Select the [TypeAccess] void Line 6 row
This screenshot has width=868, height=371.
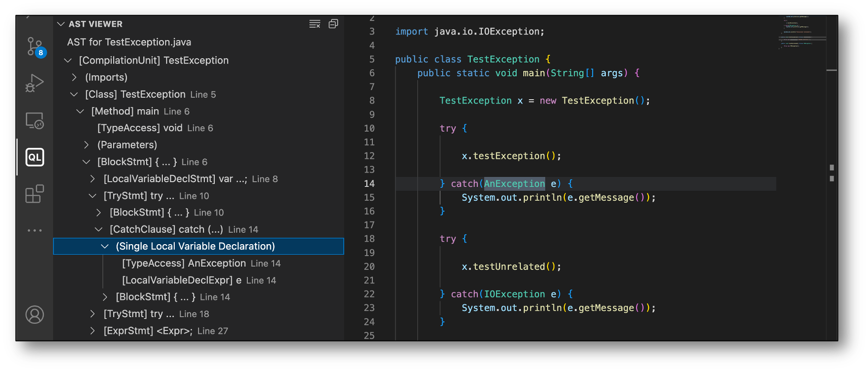point(198,128)
